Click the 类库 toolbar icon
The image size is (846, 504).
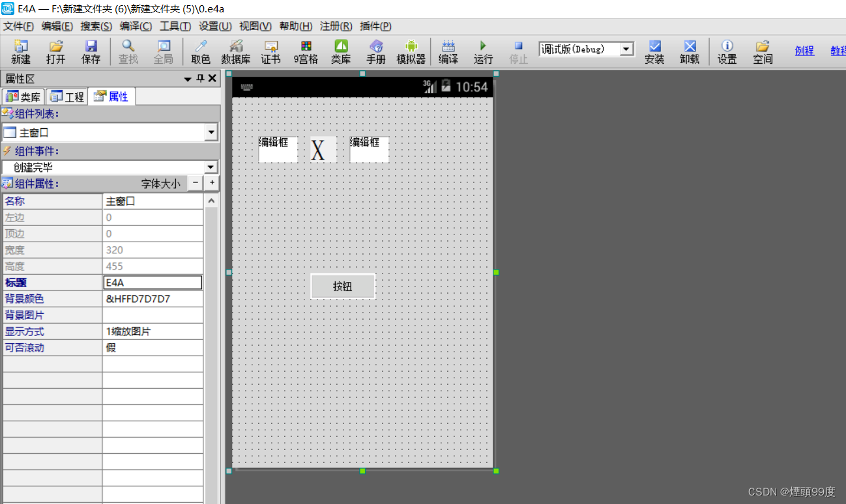tap(341, 52)
